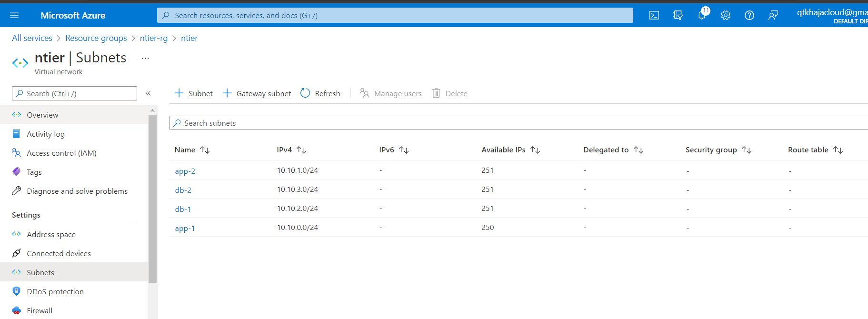This screenshot has width=868, height=319.
Task: Open the help question mark
Action: (x=749, y=15)
